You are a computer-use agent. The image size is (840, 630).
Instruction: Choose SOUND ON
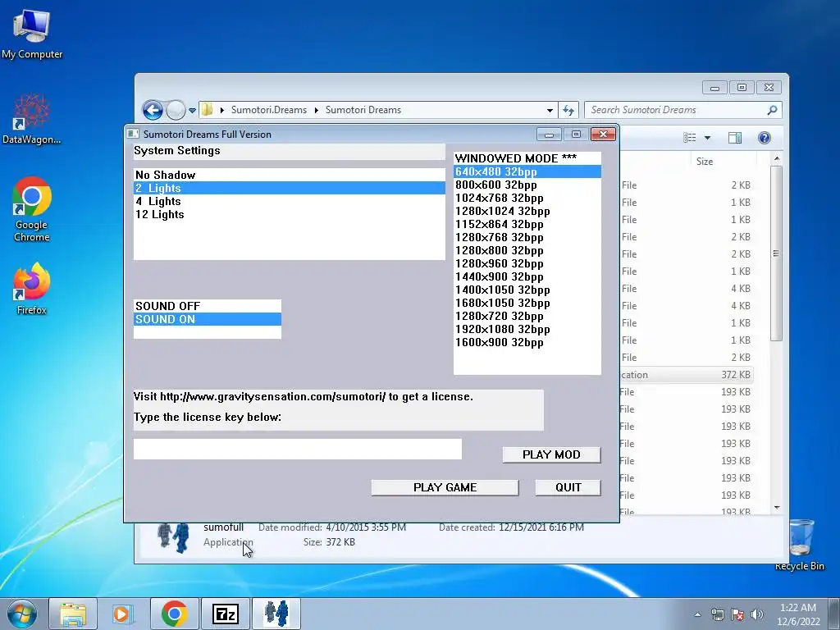[208, 319]
